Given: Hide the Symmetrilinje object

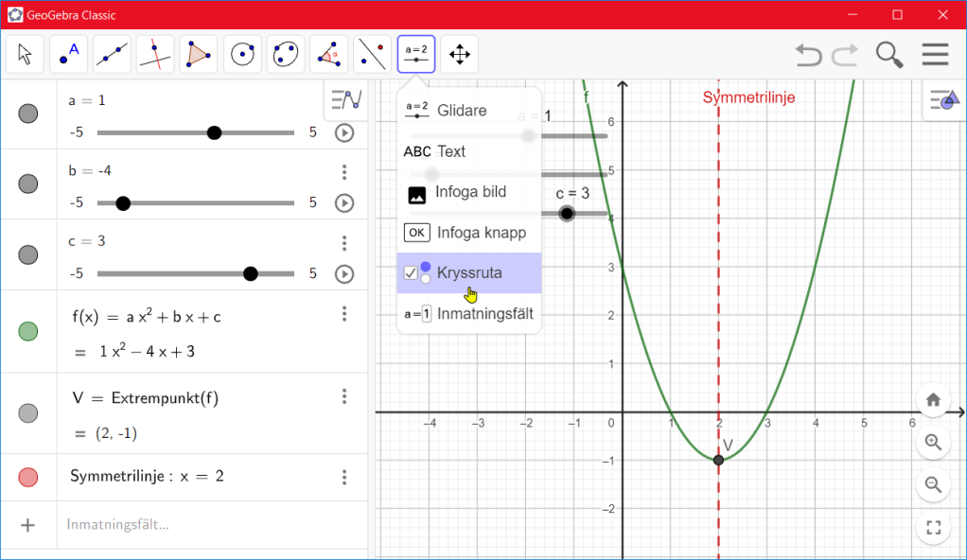Looking at the screenshot, I should 28,478.
